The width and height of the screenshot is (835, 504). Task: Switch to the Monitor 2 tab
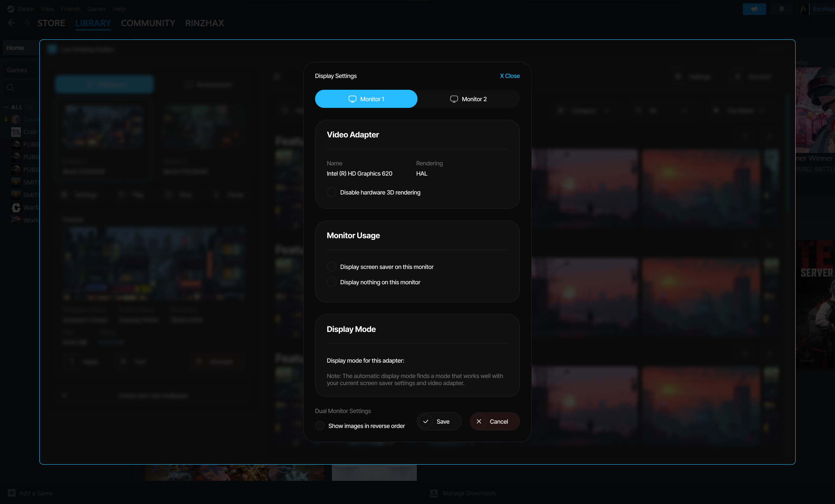(468, 99)
